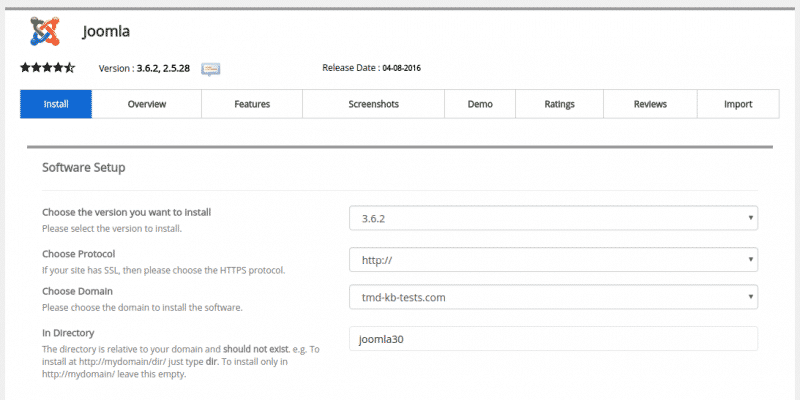Click 'Please select the version to install.' text
The height and width of the screenshot is (400, 800).
coord(112,229)
